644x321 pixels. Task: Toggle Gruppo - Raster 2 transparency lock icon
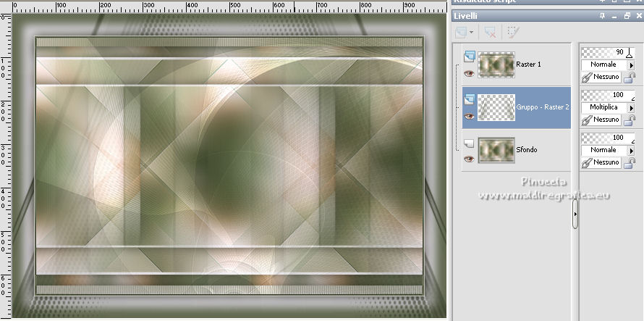click(x=629, y=120)
